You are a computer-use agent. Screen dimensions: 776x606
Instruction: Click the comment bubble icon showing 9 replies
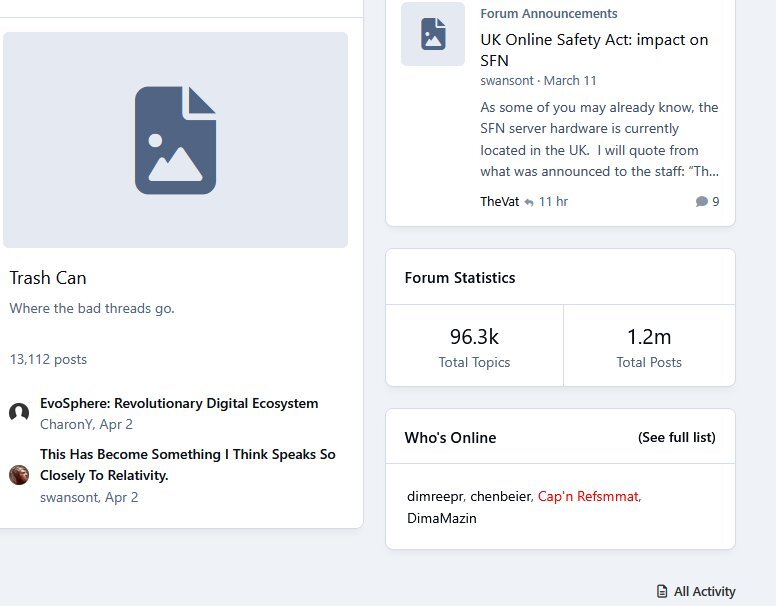[701, 202]
